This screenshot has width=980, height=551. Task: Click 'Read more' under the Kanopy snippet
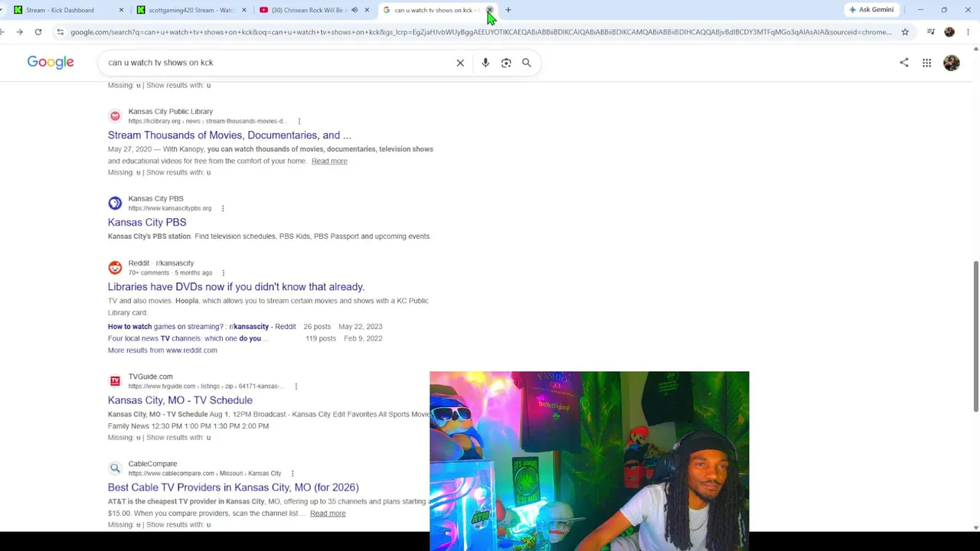point(329,161)
